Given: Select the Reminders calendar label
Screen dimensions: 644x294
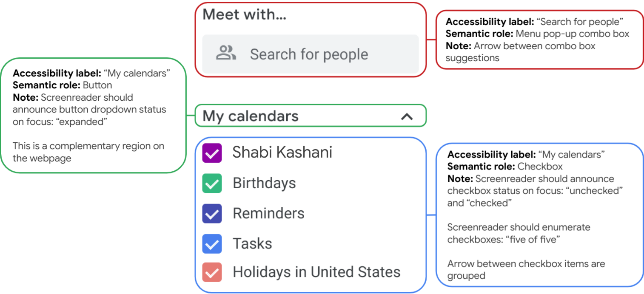Looking at the screenshot, I should click(268, 213).
